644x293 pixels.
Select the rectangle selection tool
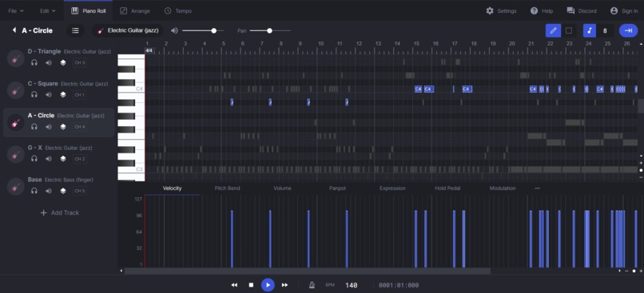pyautogui.click(x=568, y=30)
